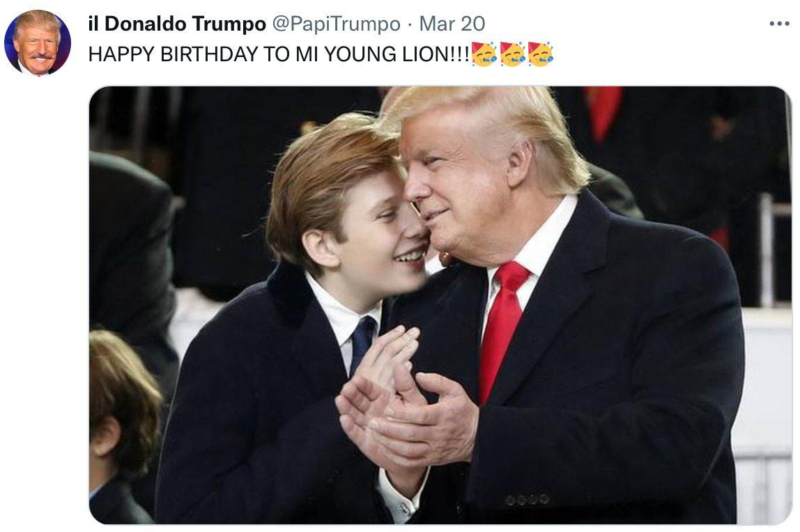Click the first party-face emoji in the tweet
Viewport: 800px width, 532px height.
pyautogui.click(x=484, y=54)
